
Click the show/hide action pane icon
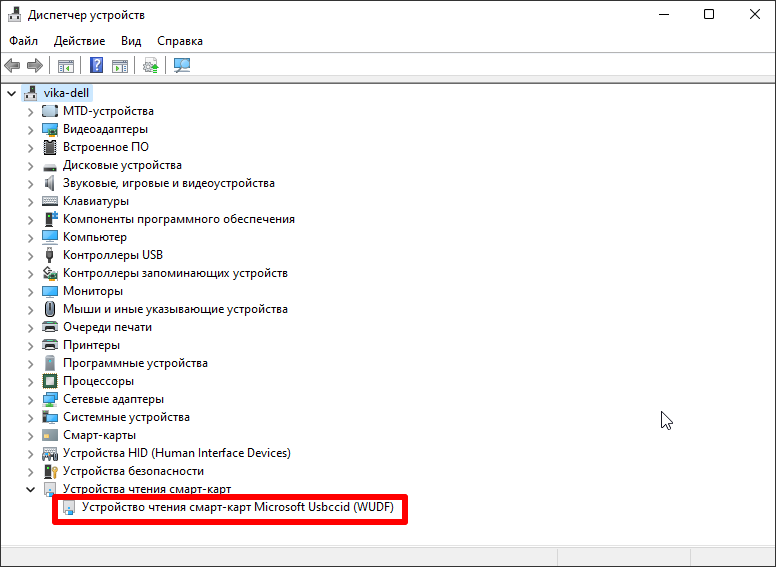click(x=120, y=66)
